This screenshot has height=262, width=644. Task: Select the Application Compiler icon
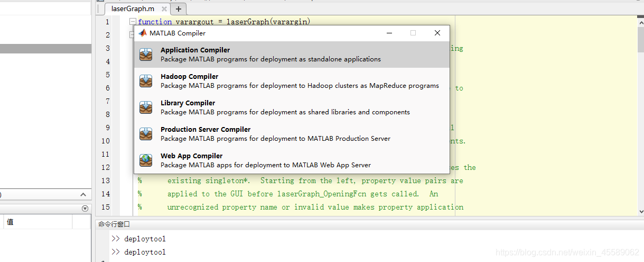(146, 55)
